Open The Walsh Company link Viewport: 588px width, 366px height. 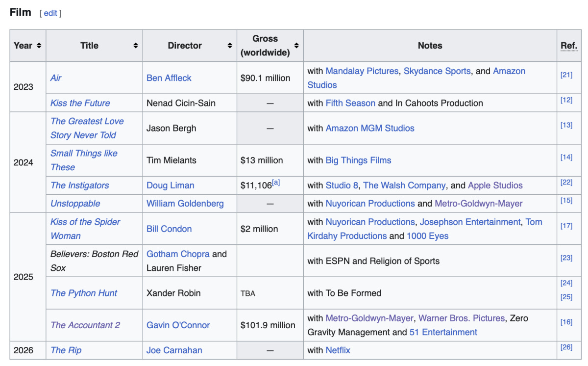404,185
